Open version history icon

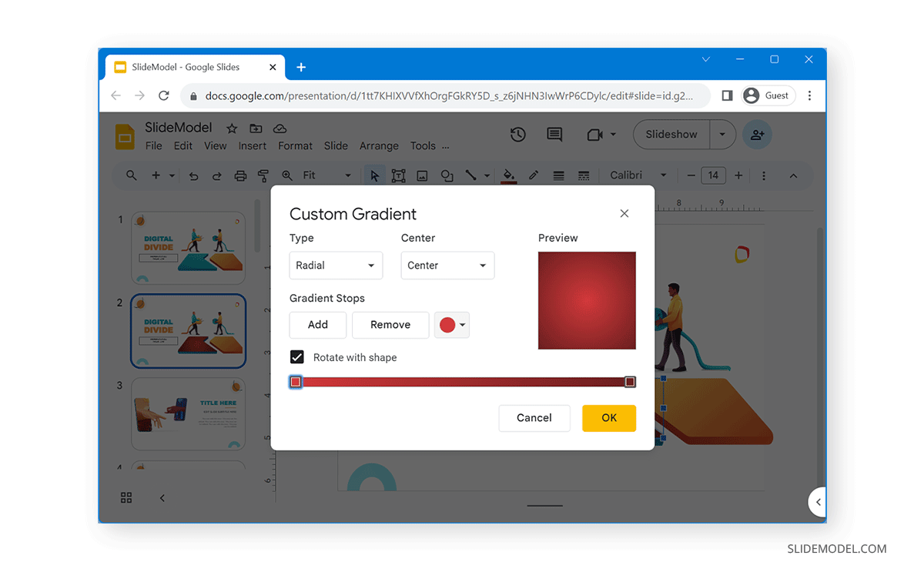(517, 135)
